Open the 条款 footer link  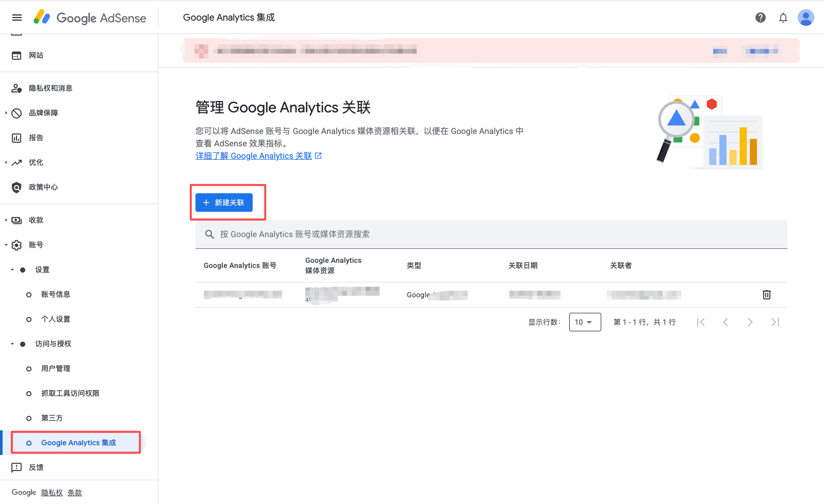point(75,493)
